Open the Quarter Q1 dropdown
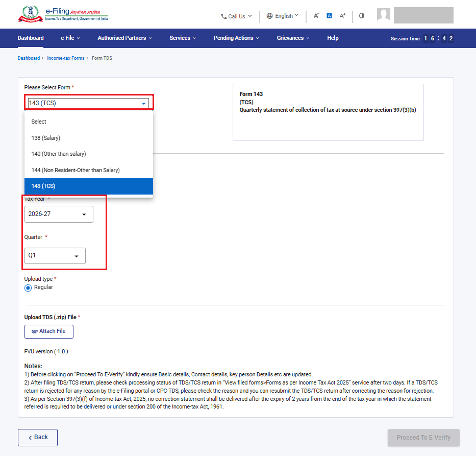Screen dimensions: 476x456 coord(55,255)
